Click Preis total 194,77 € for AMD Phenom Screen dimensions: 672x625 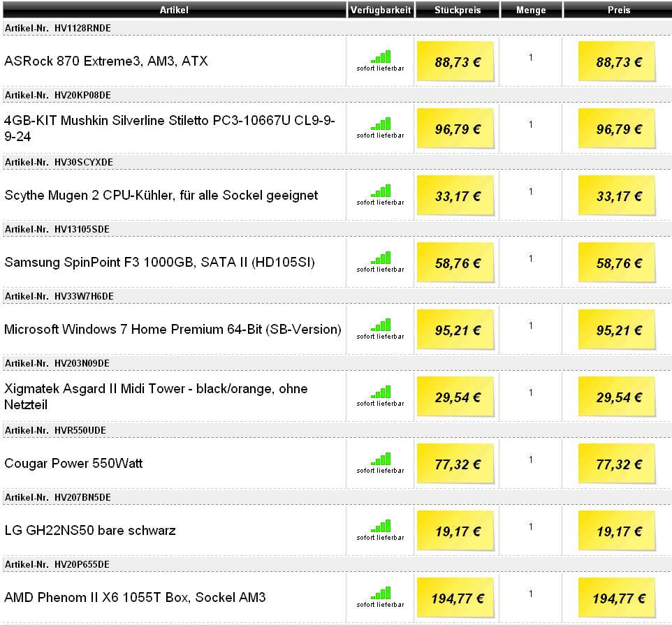point(617,598)
